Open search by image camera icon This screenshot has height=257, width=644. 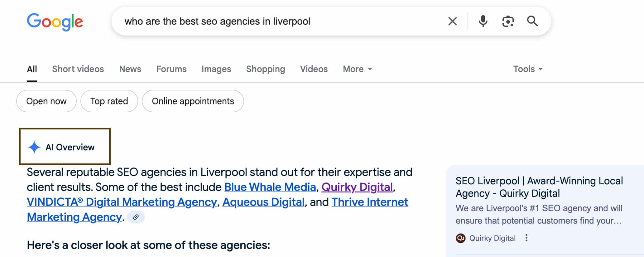pyautogui.click(x=508, y=21)
